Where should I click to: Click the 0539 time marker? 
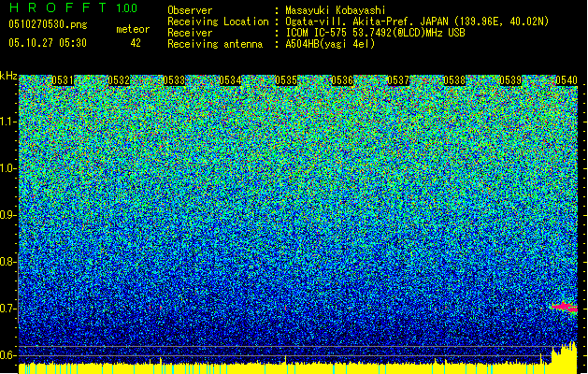[x=510, y=80]
